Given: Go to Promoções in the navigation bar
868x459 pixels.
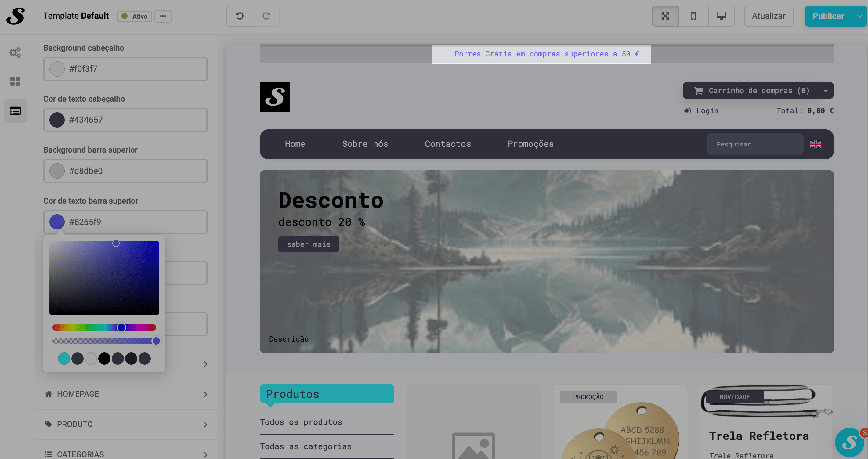Looking at the screenshot, I should (x=530, y=144).
